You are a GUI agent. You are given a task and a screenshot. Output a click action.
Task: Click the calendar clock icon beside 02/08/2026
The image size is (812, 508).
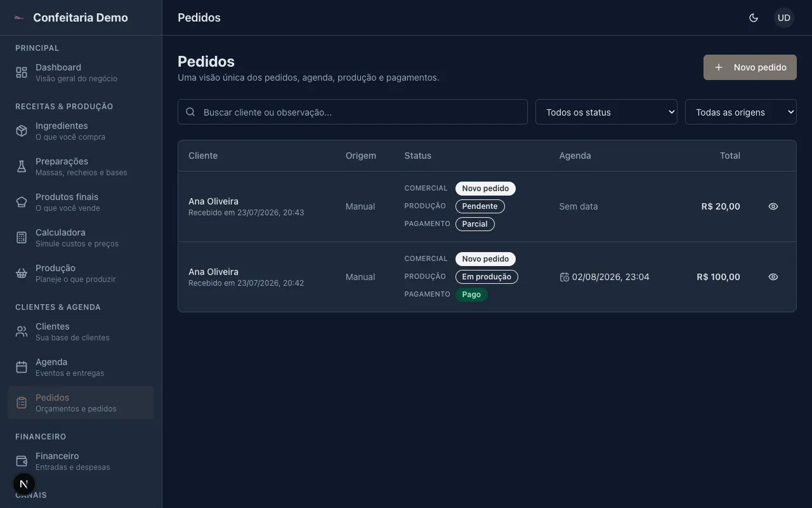tap(565, 277)
